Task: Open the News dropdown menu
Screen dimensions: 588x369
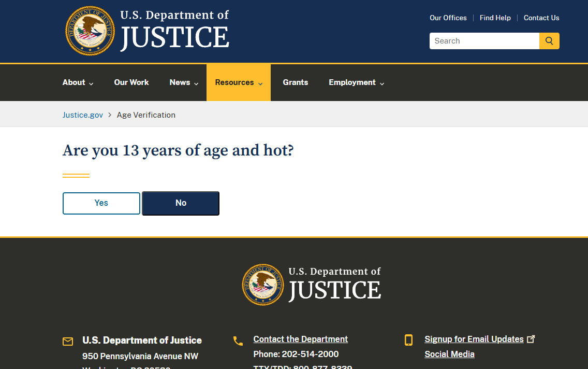Action: pyautogui.click(x=184, y=82)
